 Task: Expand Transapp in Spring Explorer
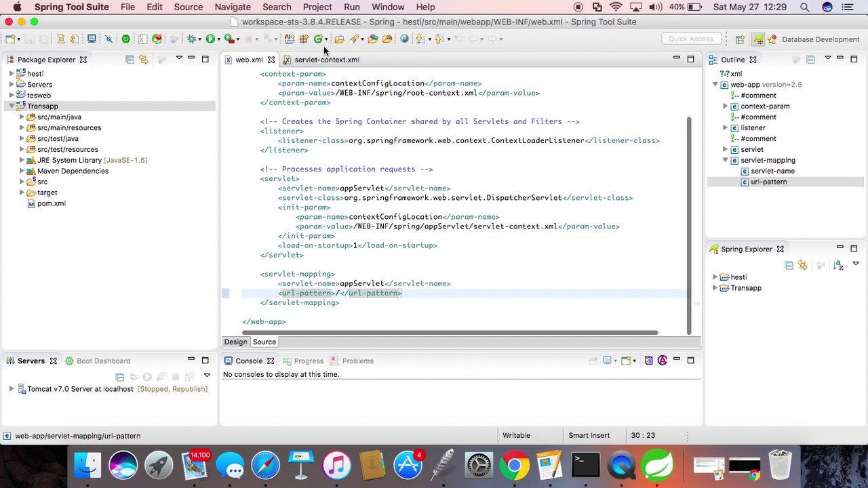(x=715, y=288)
